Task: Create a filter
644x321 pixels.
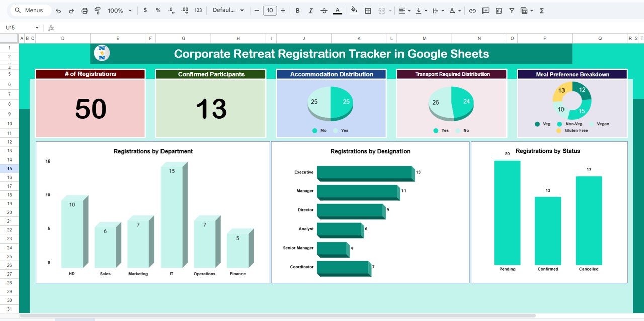Action: [x=511, y=10]
